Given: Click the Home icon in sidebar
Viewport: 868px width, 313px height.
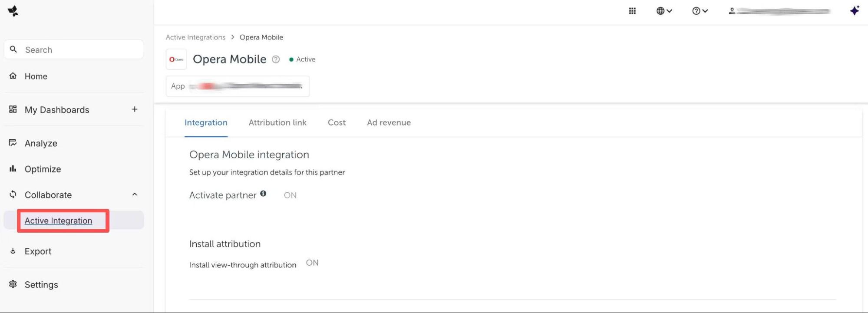Looking at the screenshot, I should click(13, 76).
